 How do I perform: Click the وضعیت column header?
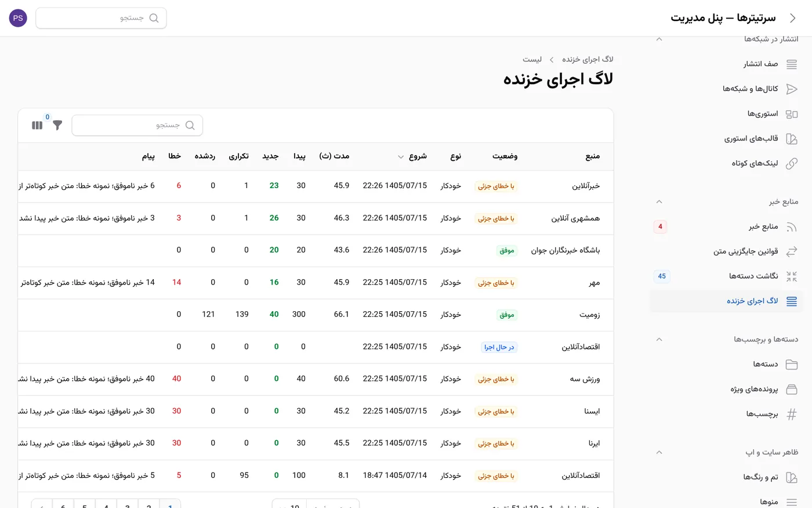coord(505,156)
